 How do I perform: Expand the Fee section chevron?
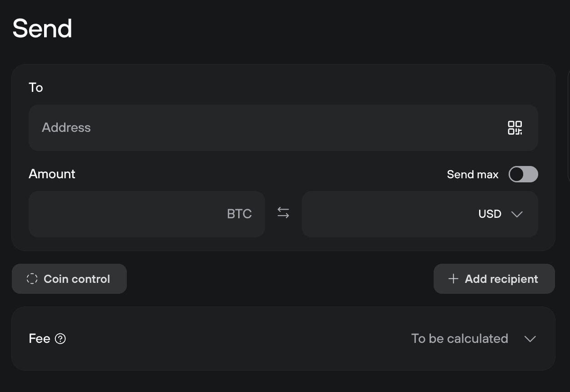click(x=530, y=338)
